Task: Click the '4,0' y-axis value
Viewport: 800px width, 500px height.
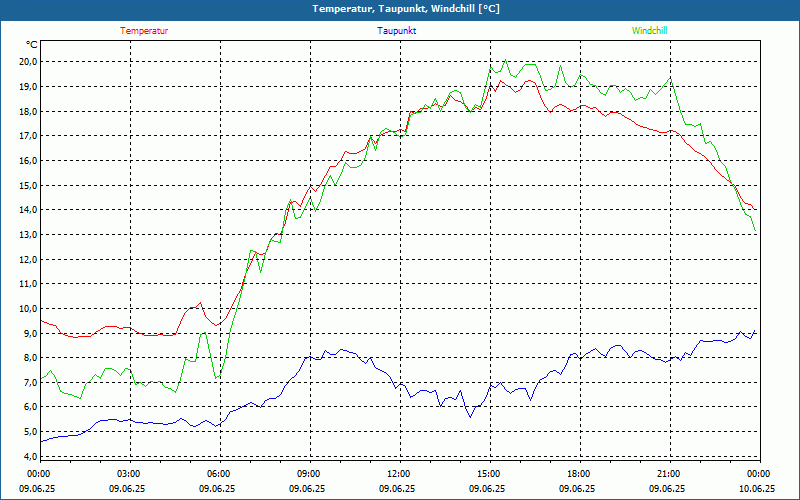Action: [30, 457]
